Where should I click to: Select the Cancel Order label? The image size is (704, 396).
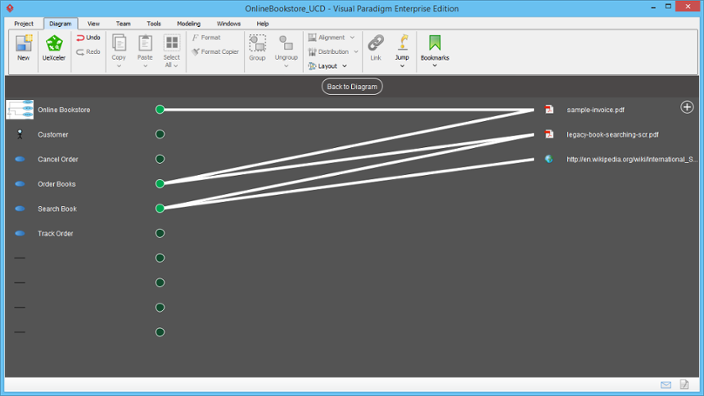coord(58,159)
